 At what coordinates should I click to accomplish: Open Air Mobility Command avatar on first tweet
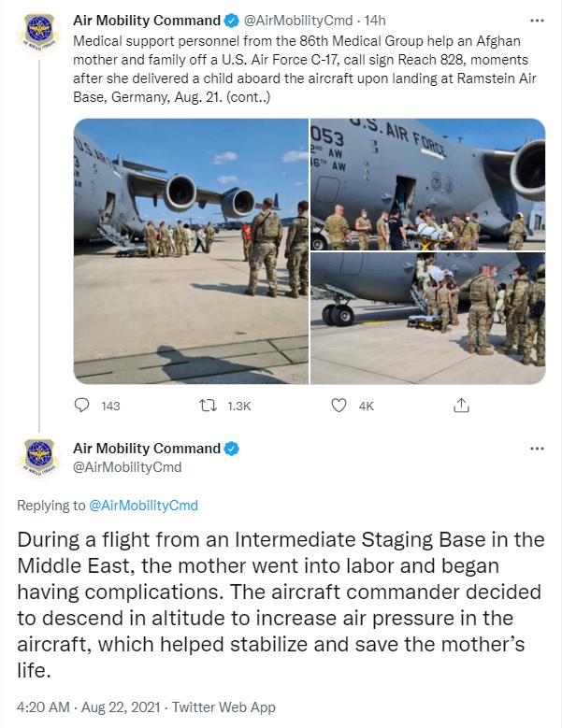click(39, 33)
